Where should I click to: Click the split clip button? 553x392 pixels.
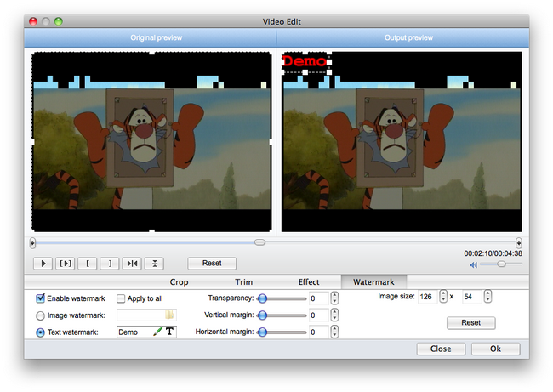pyautogui.click(x=132, y=264)
